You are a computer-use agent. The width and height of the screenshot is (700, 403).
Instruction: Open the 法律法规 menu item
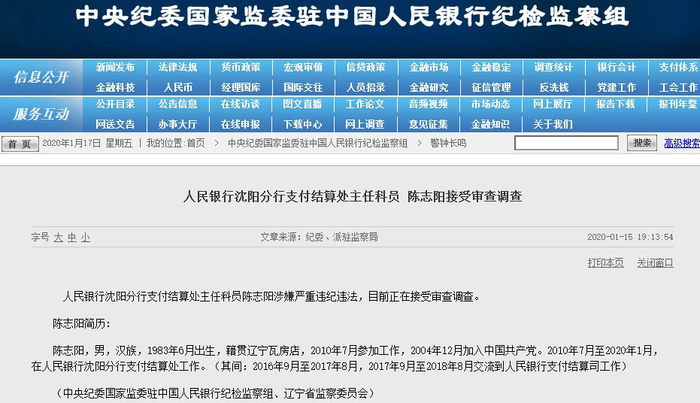point(178,67)
